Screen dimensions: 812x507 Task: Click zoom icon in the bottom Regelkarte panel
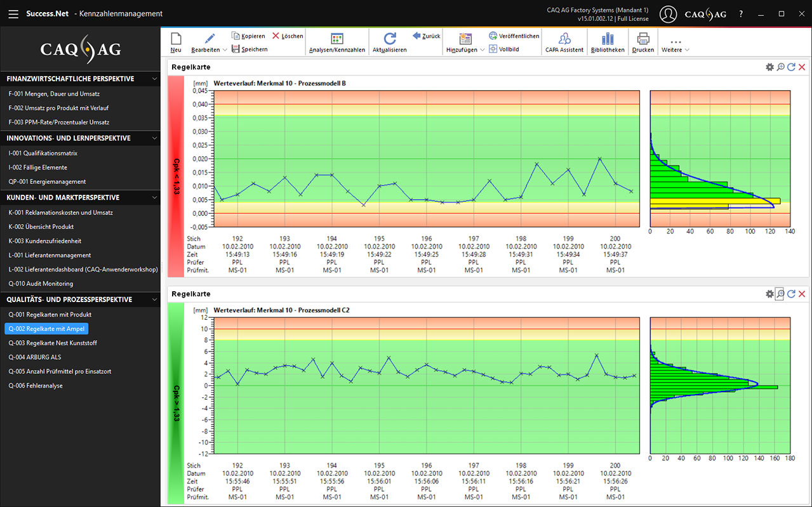click(780, 294)
